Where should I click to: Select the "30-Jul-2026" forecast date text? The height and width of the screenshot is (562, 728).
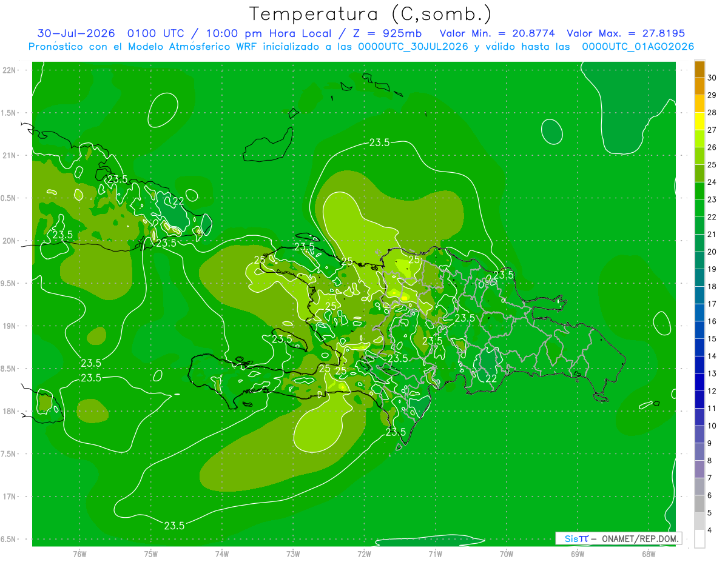(76, 33)
